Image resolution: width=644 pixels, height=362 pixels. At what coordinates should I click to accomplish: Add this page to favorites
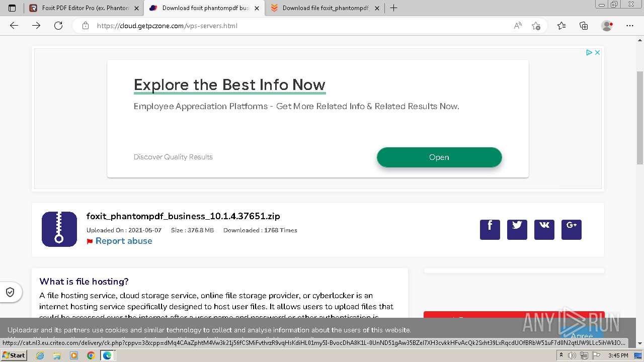pos(536,26)
